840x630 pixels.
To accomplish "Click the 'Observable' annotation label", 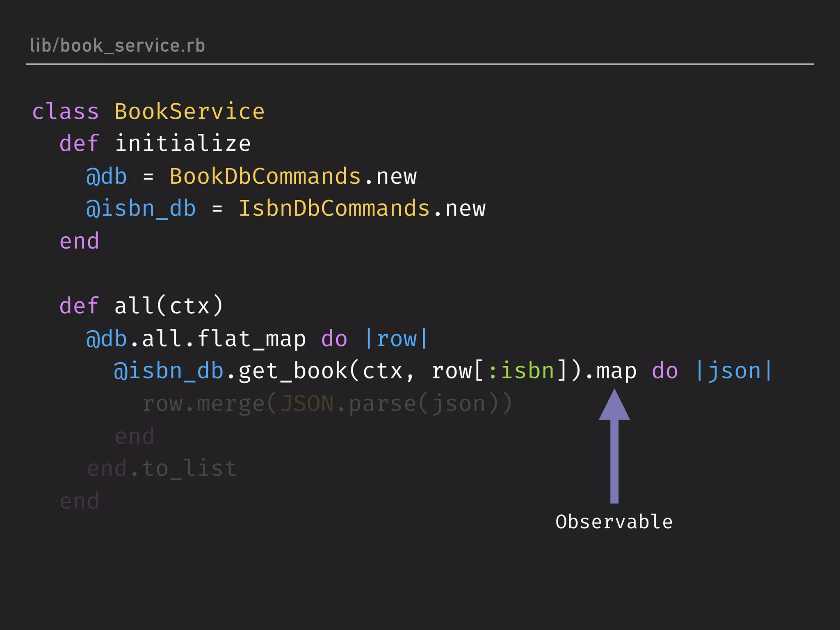I will (614, 522).
